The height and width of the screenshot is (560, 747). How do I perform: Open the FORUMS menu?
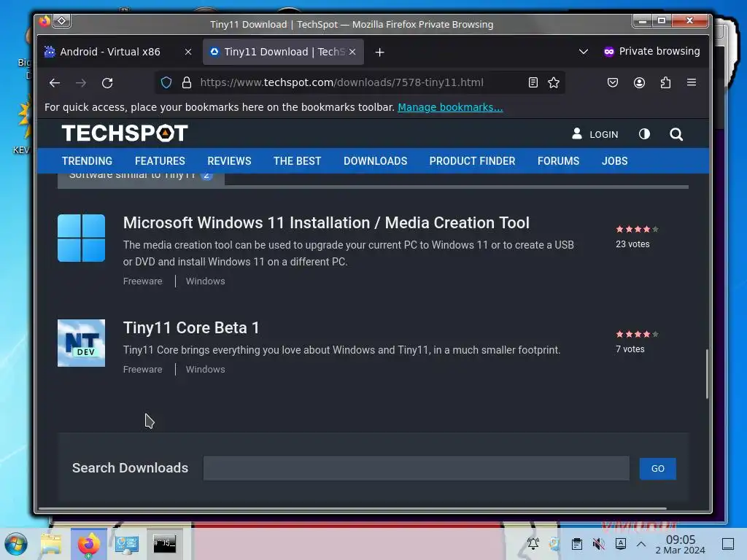[x=558, y=161]
